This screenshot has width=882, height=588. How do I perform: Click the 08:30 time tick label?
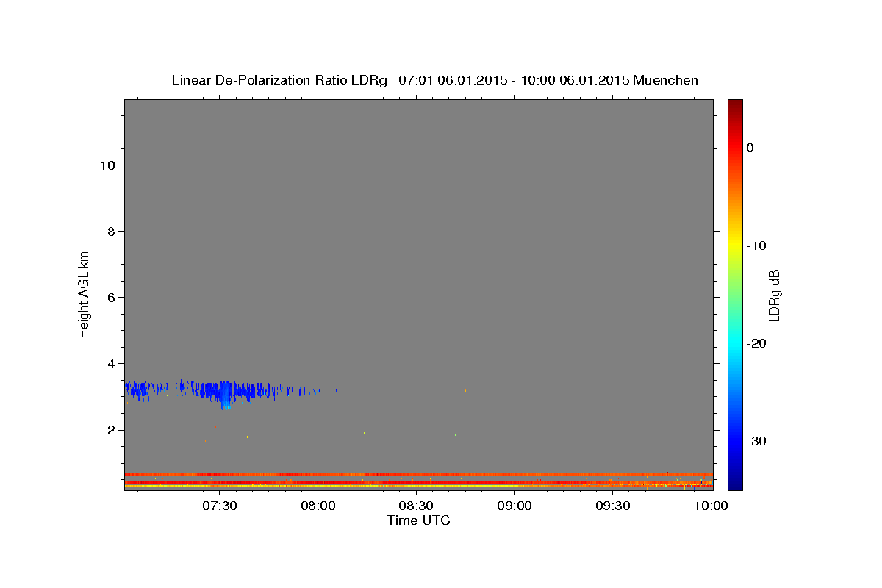[x=416, y=506]
